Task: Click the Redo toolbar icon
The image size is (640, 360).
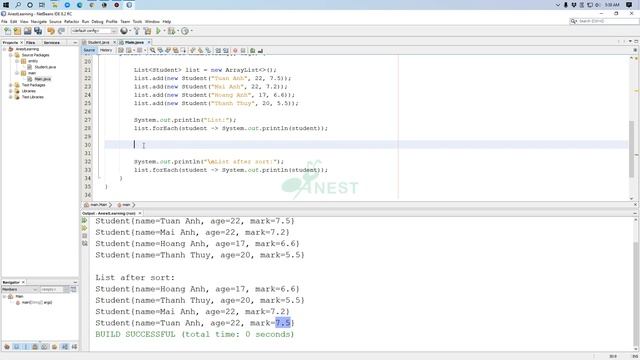Action: pos(61,31)
